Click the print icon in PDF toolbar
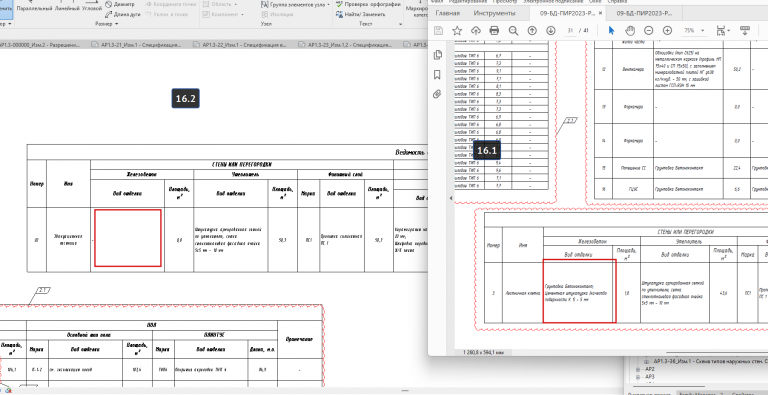Viewport: 768px width, 395px height. [494, 31]
